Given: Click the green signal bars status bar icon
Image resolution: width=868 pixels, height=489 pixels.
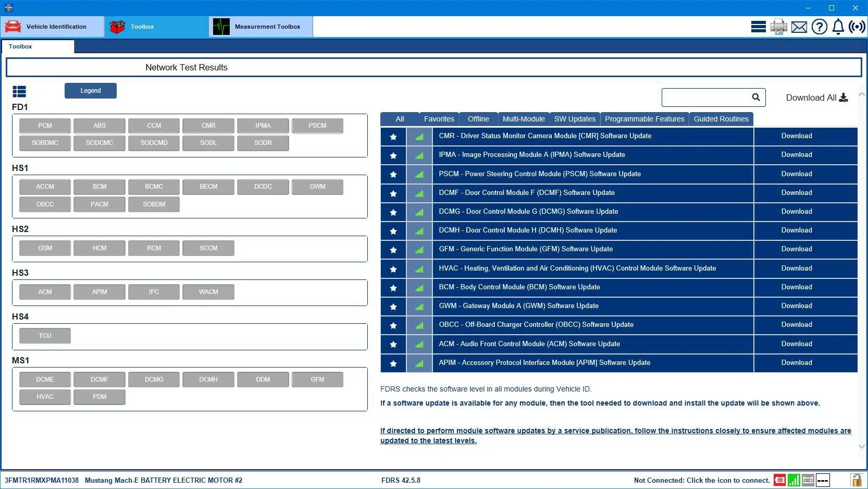Looking at the screenshot, I should (x=794, y=480).
